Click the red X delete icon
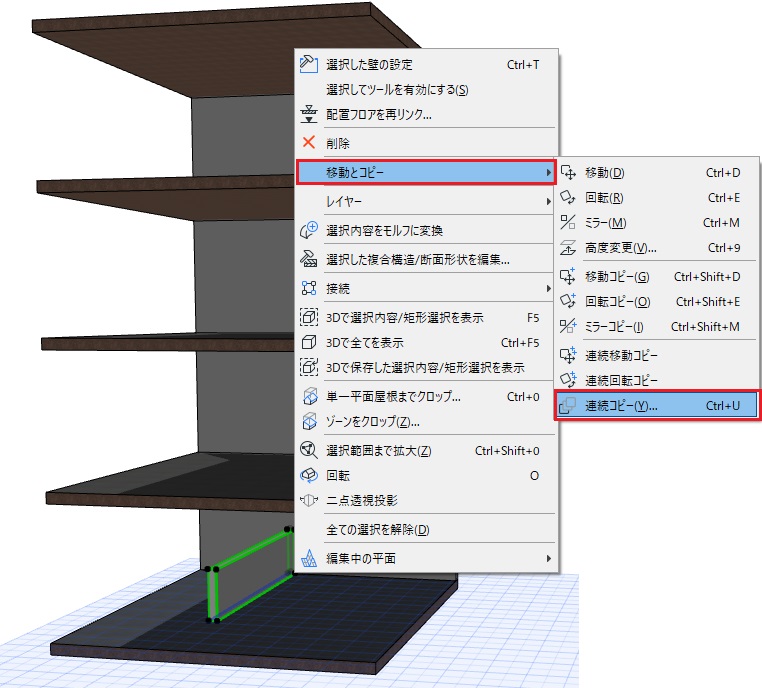Screen dimensions: 762x688 point(309,142)
